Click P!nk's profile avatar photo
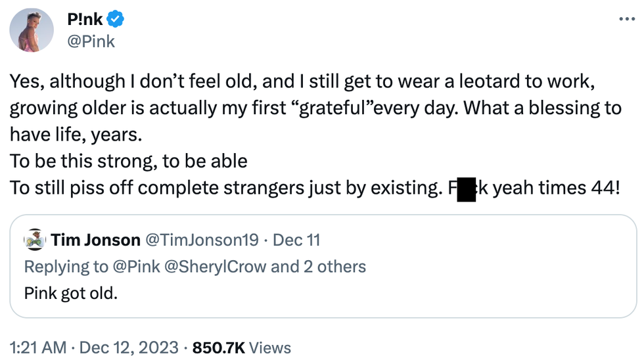644x360 pixels. click(x=32, y=30)
